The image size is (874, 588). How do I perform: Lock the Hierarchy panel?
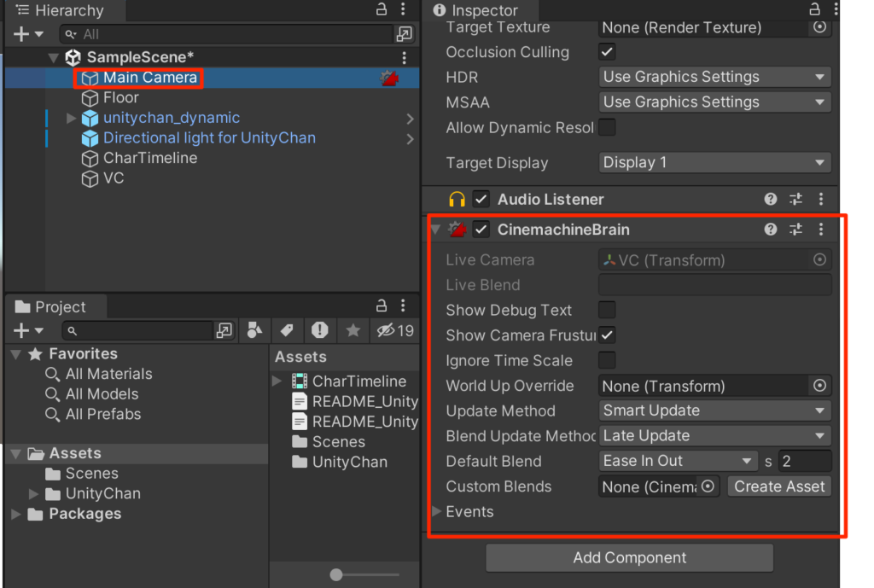[382, 9]
